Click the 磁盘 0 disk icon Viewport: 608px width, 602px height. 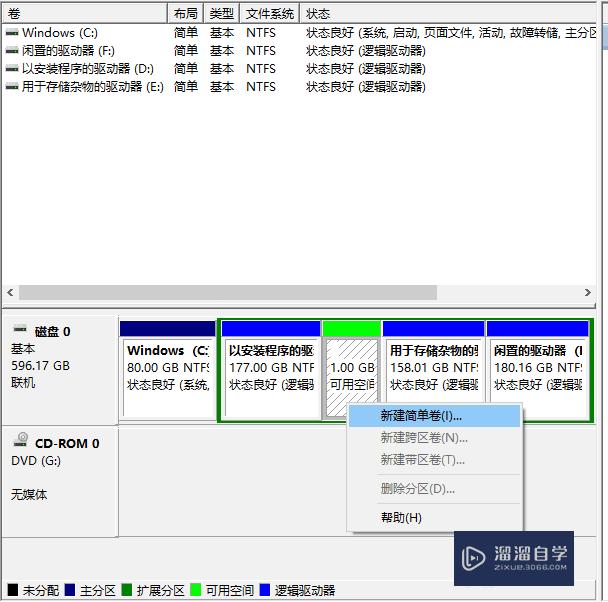pyautogui.click(x=20, y=329)
